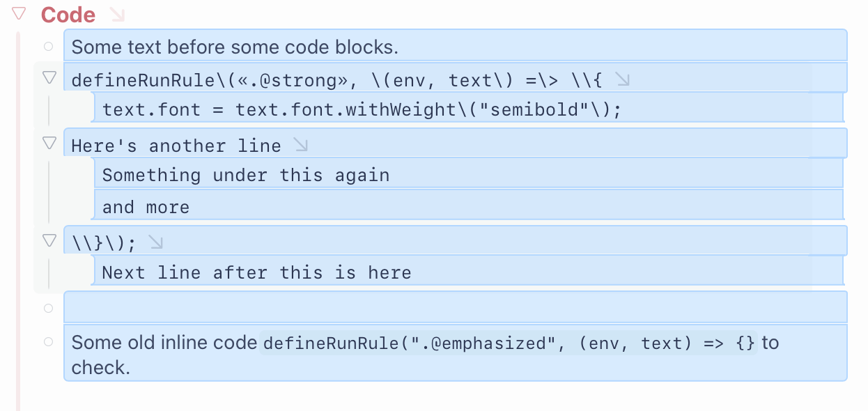Collapse the Code heading triangle
This screenshot has height=411, width=868.
(x=19, y=13)
